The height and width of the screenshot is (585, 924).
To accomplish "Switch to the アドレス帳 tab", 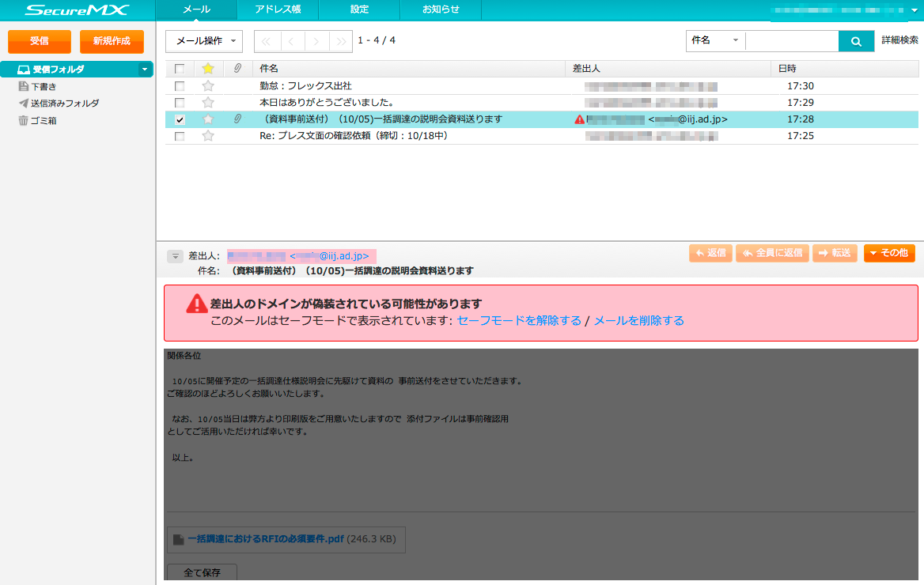I will click(277, 9).
